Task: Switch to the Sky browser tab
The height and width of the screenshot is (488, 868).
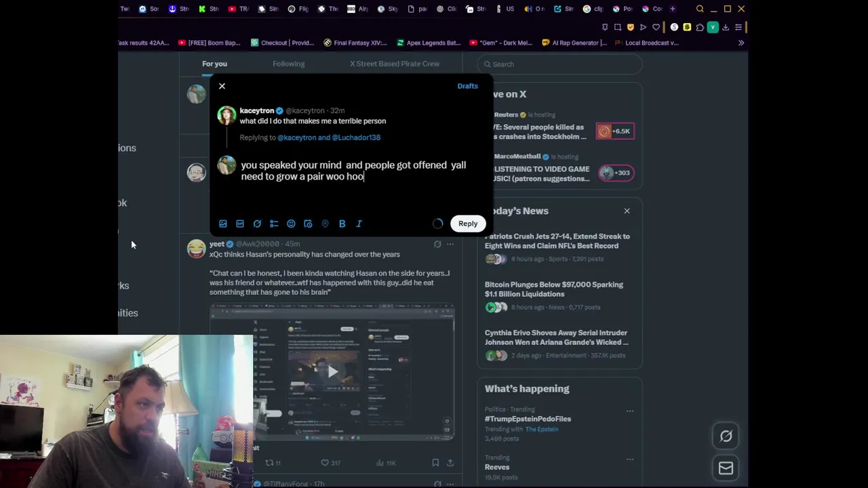Action: (x=389, y=9)
